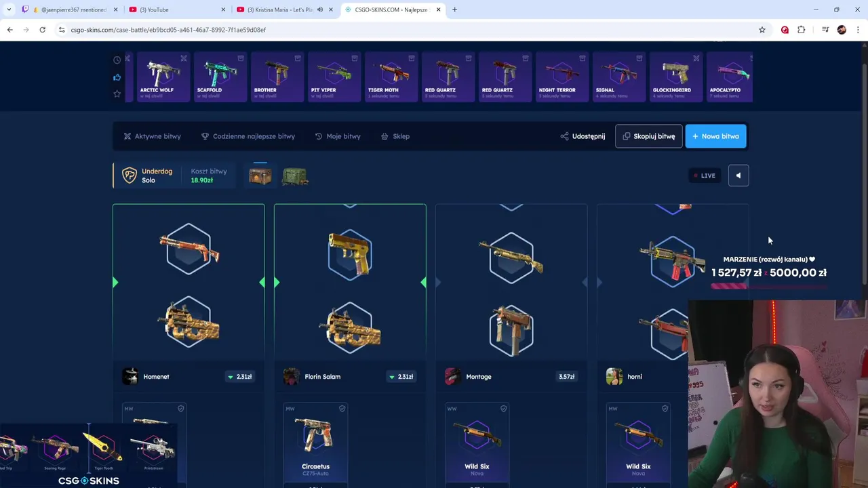Open tab search dropdown in Chrome
The height and width of the screenshot is (488, 868).
pos(9,9)
